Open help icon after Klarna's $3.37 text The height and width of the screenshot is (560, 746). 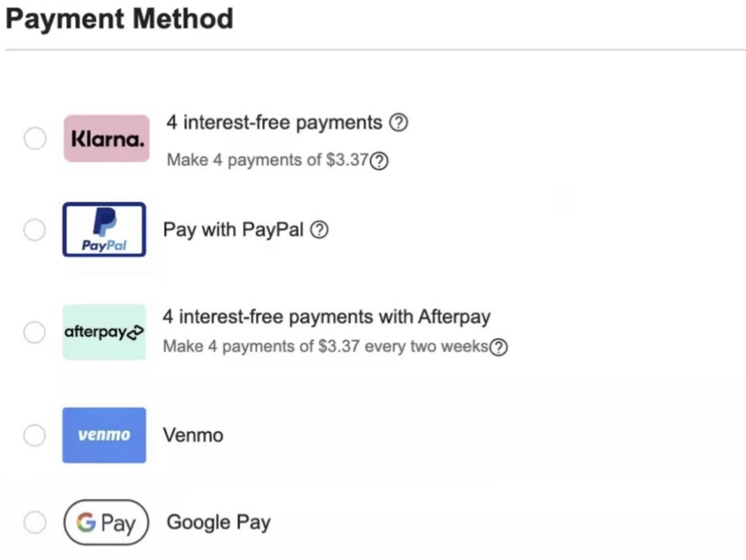tap(379, 161)
